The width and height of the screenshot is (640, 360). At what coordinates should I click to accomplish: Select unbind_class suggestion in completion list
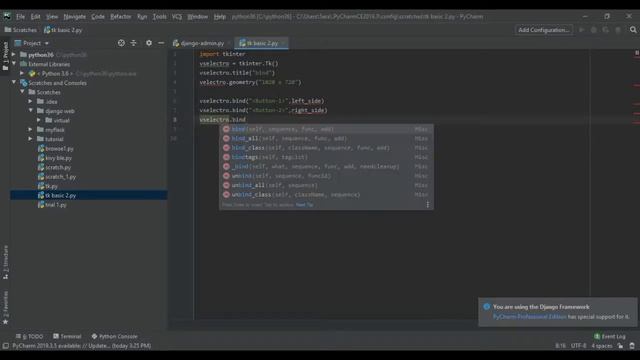point(326,195)
